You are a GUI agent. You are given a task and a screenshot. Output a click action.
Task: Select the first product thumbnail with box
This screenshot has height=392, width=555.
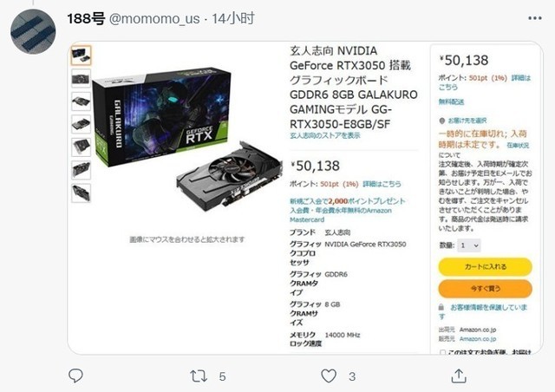81,56
